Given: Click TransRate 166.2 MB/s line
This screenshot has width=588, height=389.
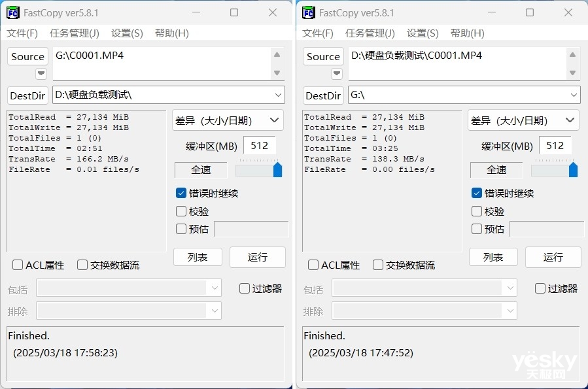Looking at the screenshot, I should click(x=69, y=159).
